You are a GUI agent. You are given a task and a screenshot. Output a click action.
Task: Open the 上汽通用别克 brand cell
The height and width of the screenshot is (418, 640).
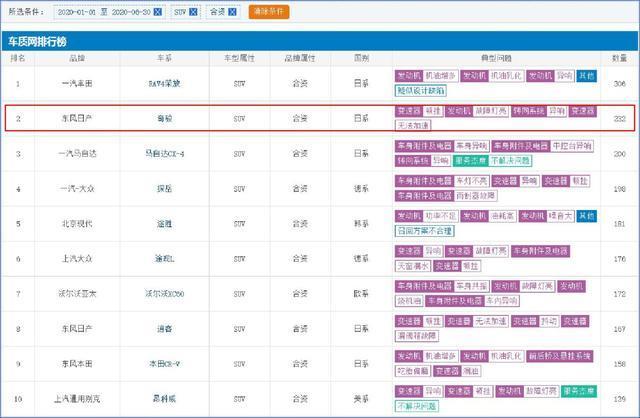[x=77, y=399]
